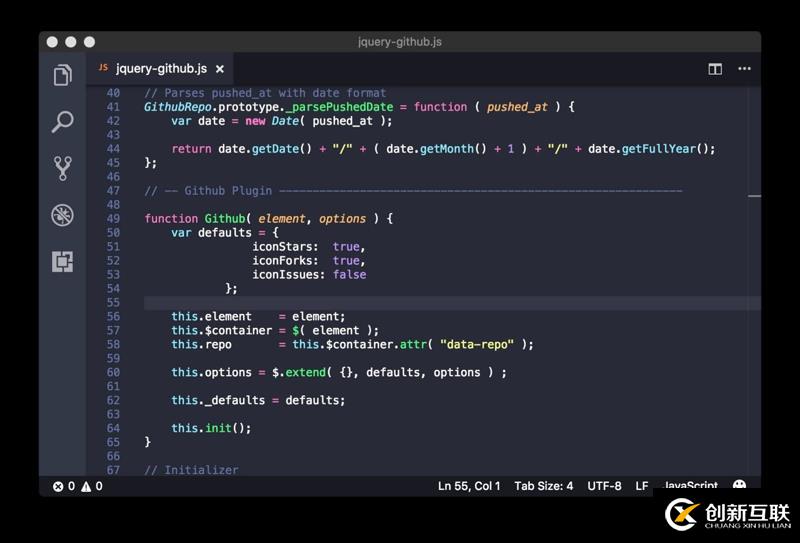The width and height of the screenshot is (800, 543).
Task: Click the scrollbar marker on right edge
Action: coord(755,195)
